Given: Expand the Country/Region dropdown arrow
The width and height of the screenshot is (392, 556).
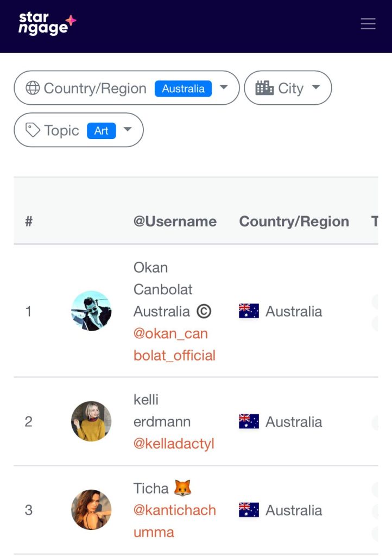Looking at the screenshot, I should pos(223,87).
